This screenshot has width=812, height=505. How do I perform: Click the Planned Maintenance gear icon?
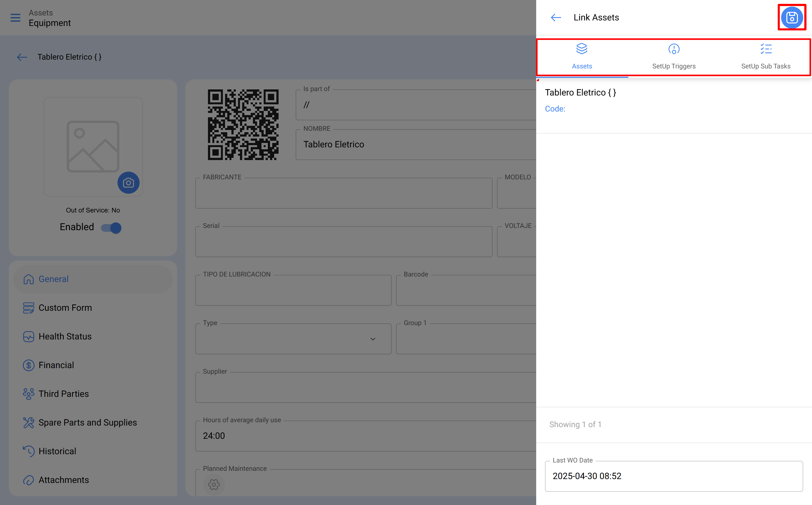tap(214, 484)
